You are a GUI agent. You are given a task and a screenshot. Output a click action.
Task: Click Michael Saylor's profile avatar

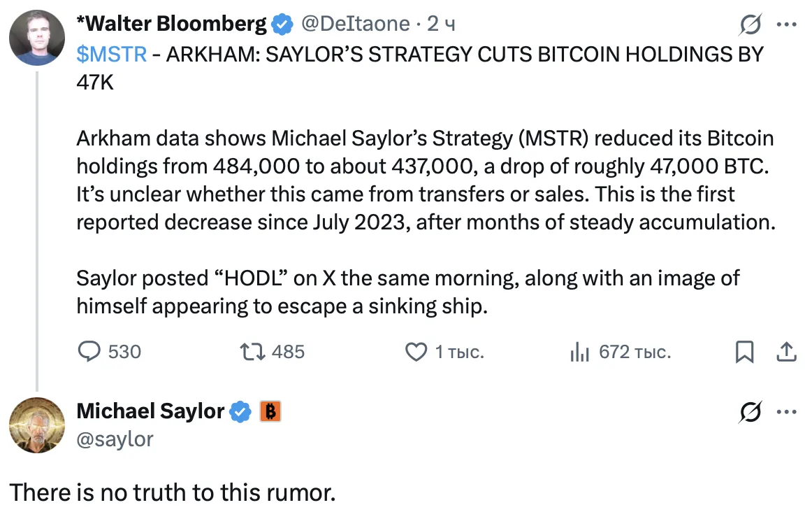pos(37,425)
